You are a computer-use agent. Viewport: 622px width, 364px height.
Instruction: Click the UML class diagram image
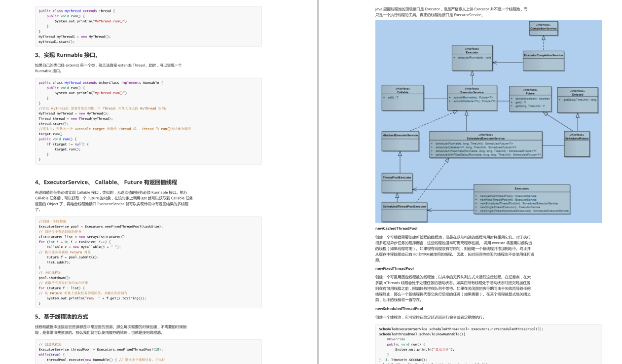pos(488,121)
